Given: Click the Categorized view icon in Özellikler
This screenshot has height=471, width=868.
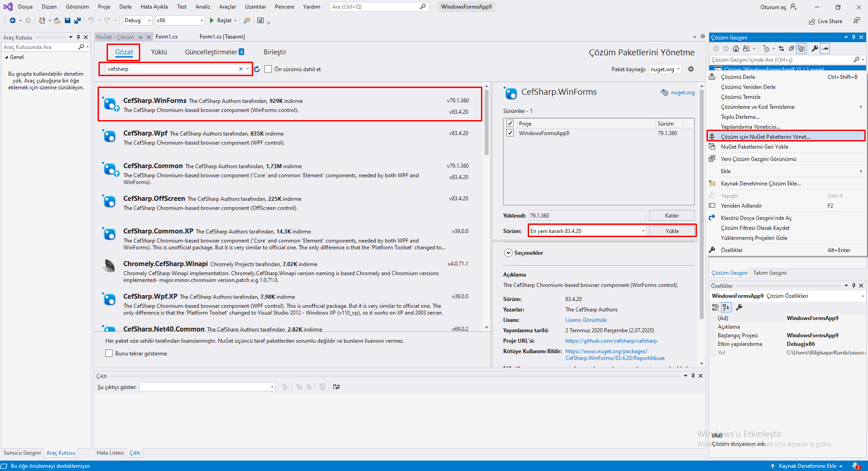Looking at the screenshot, I should coord(716,307).
